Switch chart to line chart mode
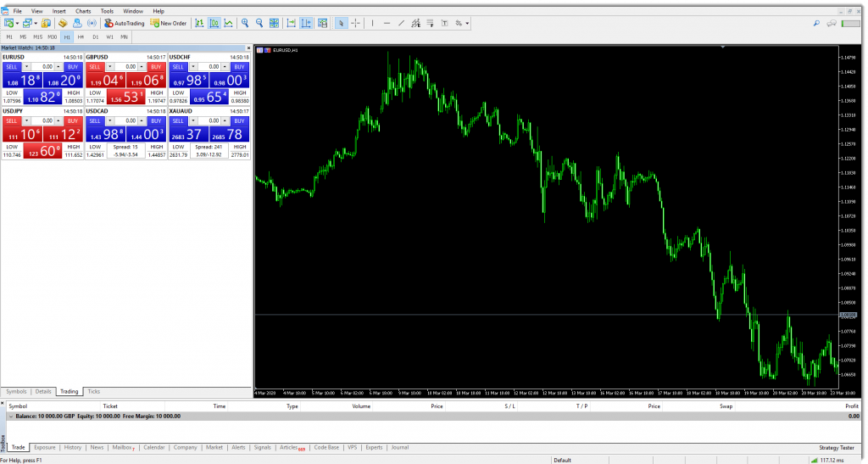Screen dimensions: 868x464 tap(229, 23)
